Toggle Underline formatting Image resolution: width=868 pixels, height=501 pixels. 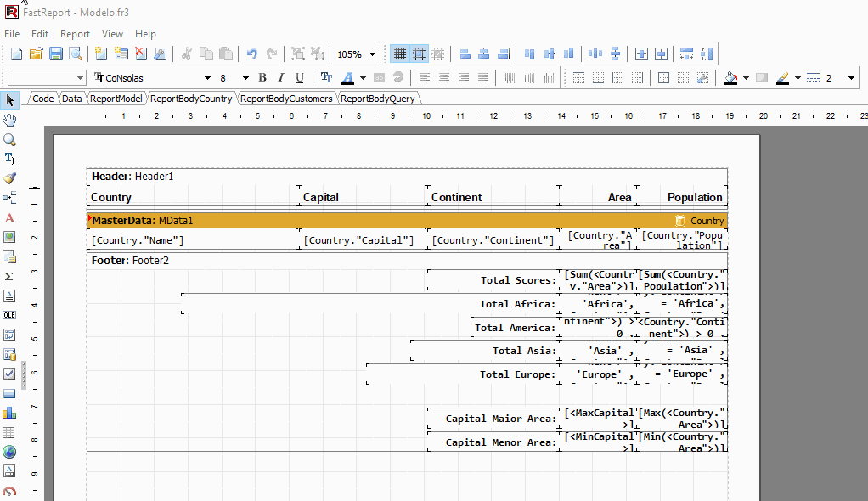coord(300,78)
